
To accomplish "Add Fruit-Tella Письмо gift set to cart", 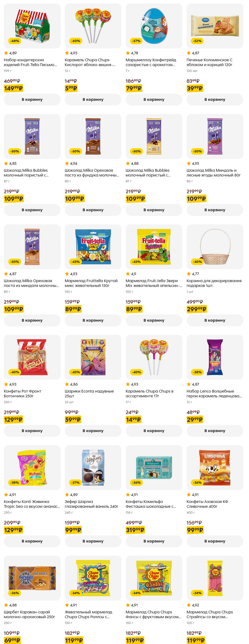I will click(32, 100).
